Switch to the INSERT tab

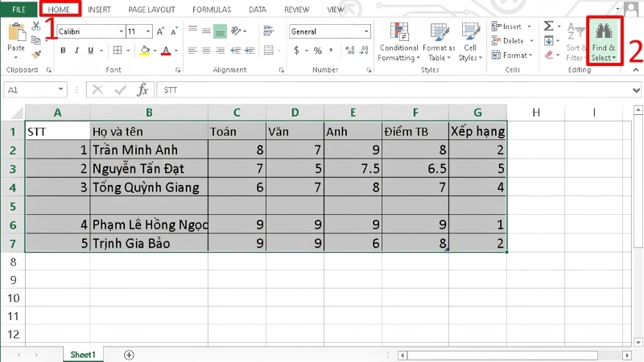pyautogui.click(x=99, y=10)
